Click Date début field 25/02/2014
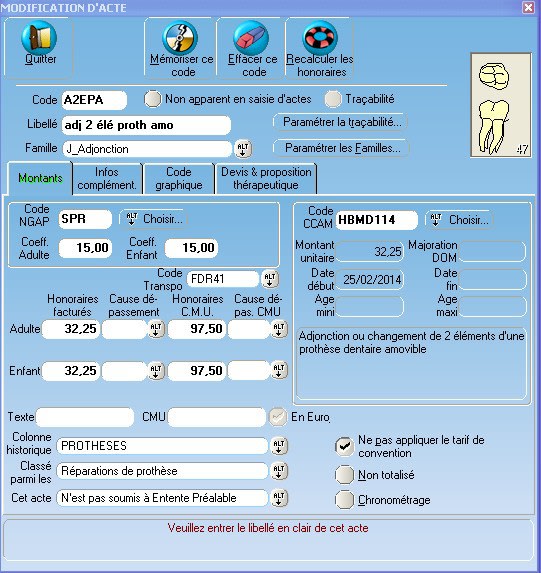Image resolution: width=541 pixels, height=573 pixels. (x=370, y=280)
